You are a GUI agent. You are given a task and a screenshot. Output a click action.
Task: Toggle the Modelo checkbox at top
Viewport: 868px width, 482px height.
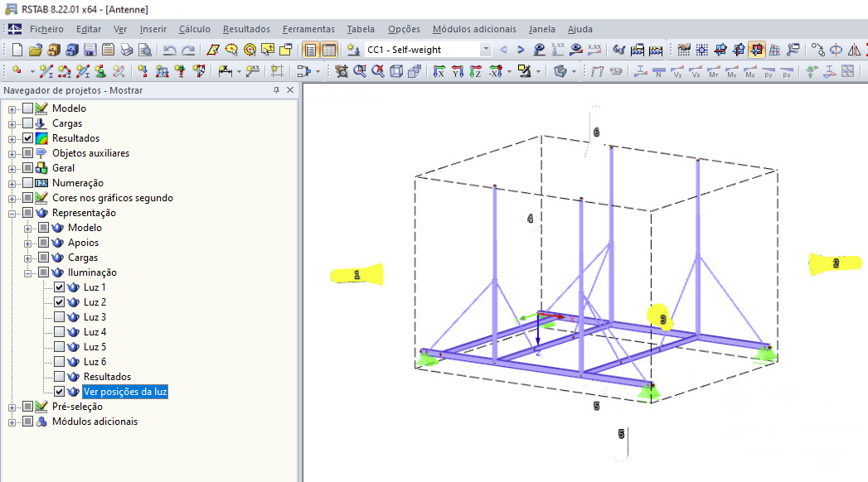[x=27, y=108]
